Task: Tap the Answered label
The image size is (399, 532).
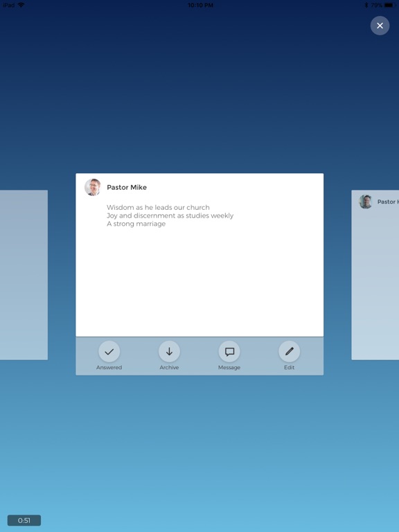Action: click(109, 367)
